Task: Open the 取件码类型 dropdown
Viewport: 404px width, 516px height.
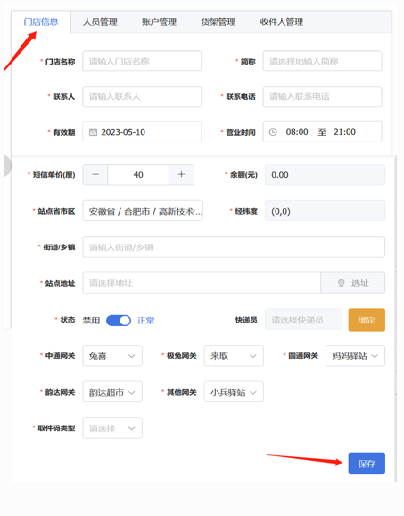Action: pyautogui.click(x=113, y=428)
